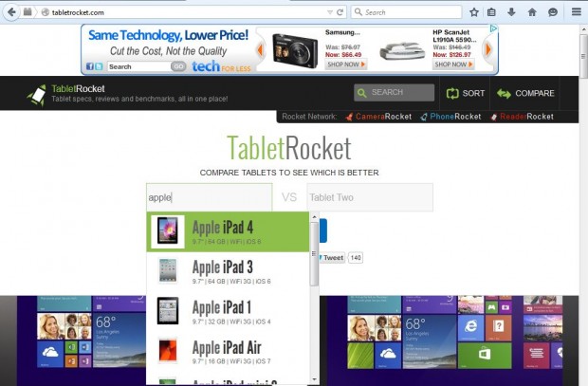The height and width of the screenshot is (386, 588).
Task: Click the page scrollbar up arrow
Action: point(583,29)
